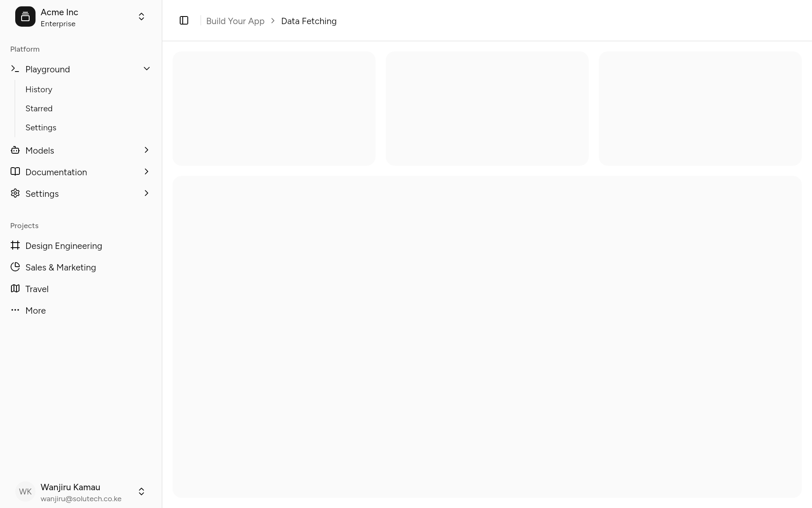Click the Acme Inc logo icon
Image resolution: width=812 pixels, height=508 pixels.
(25, 17)
